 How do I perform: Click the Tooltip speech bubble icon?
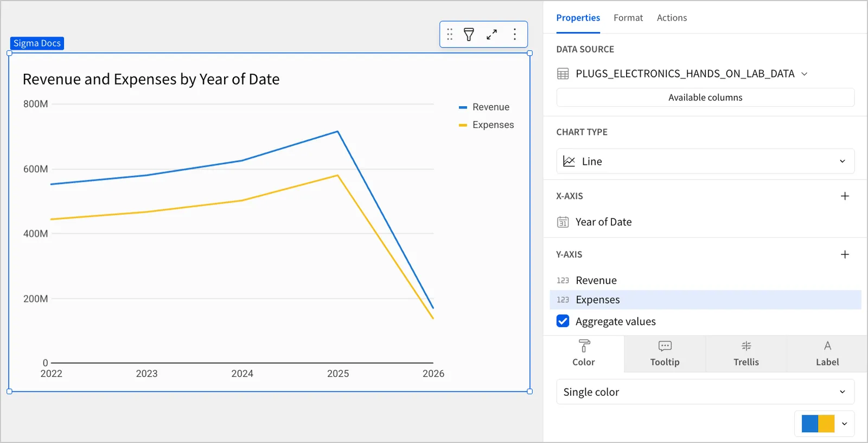click(665, 346)
